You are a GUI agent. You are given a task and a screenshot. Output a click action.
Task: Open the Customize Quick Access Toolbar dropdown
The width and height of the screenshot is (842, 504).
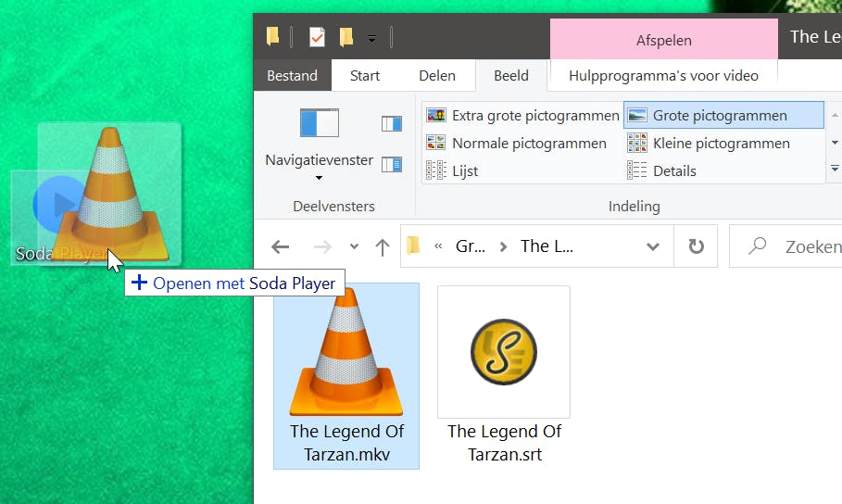371,39
